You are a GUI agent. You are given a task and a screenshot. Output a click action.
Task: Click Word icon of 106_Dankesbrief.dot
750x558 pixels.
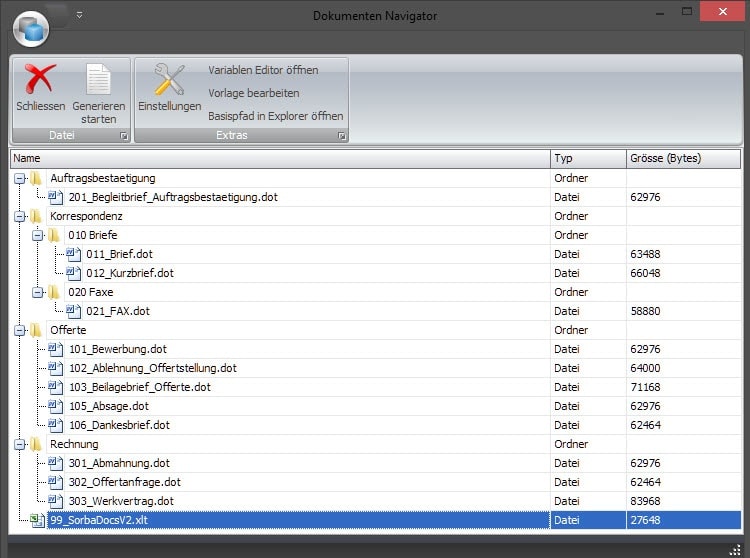click(55, 425)
